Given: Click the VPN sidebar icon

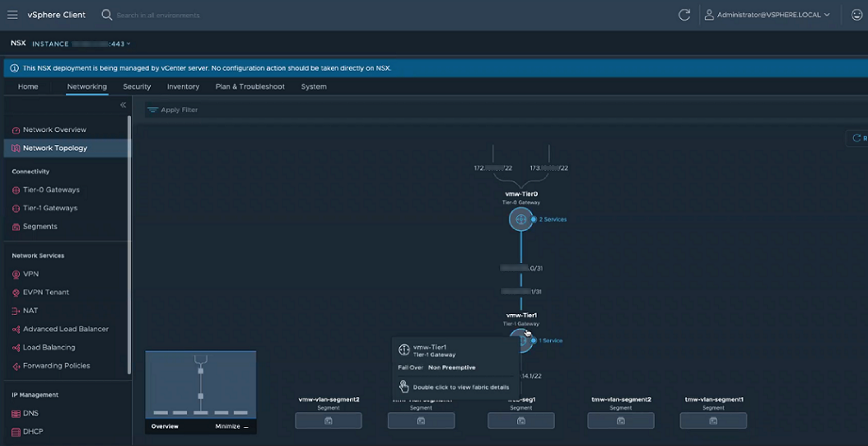Looking at the screenshot, I should tap(16, 274).
